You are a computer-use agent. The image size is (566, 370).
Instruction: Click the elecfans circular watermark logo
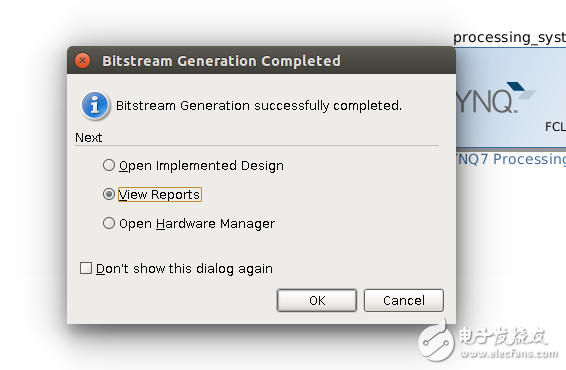point(436,341)
